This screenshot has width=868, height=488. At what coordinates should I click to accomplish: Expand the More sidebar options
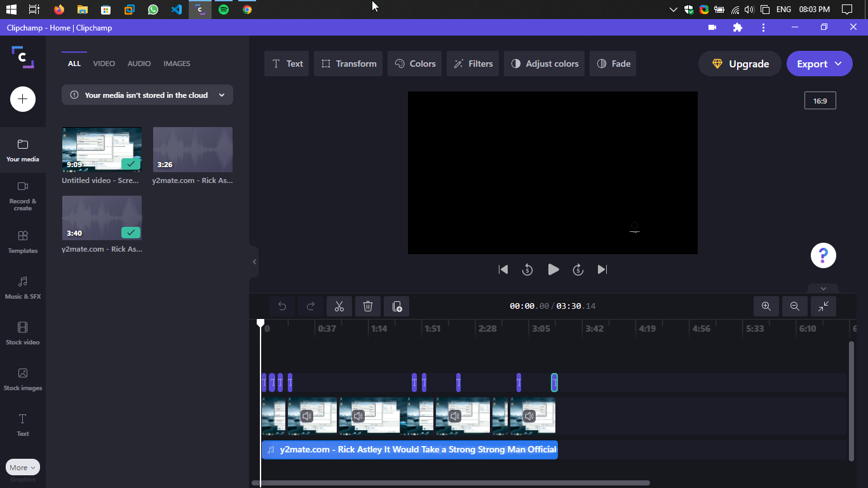point(23,468)
